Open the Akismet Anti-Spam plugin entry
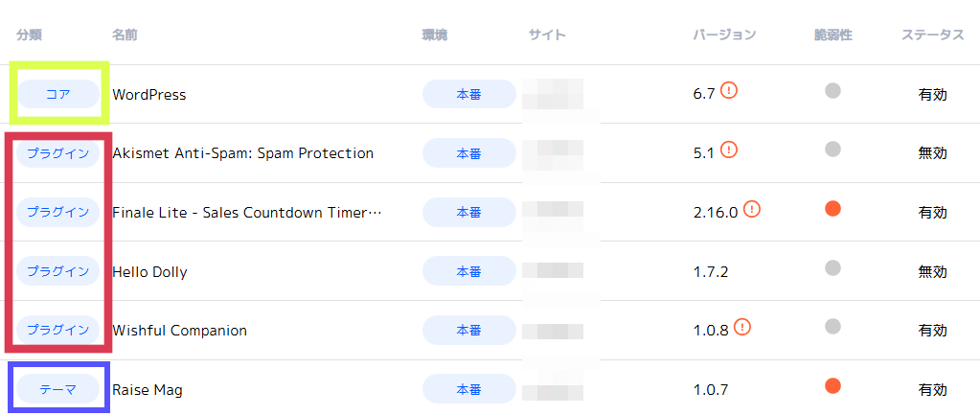 click(x=242, y=153)
